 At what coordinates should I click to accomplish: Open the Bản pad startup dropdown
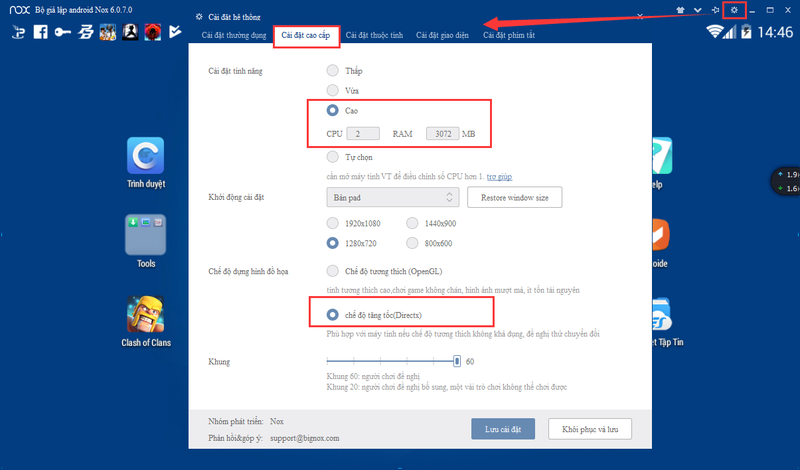(x=392, y=197)
